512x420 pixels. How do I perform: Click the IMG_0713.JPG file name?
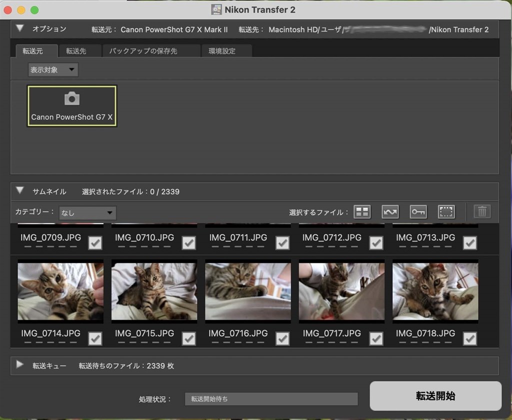tap(425, 237)
